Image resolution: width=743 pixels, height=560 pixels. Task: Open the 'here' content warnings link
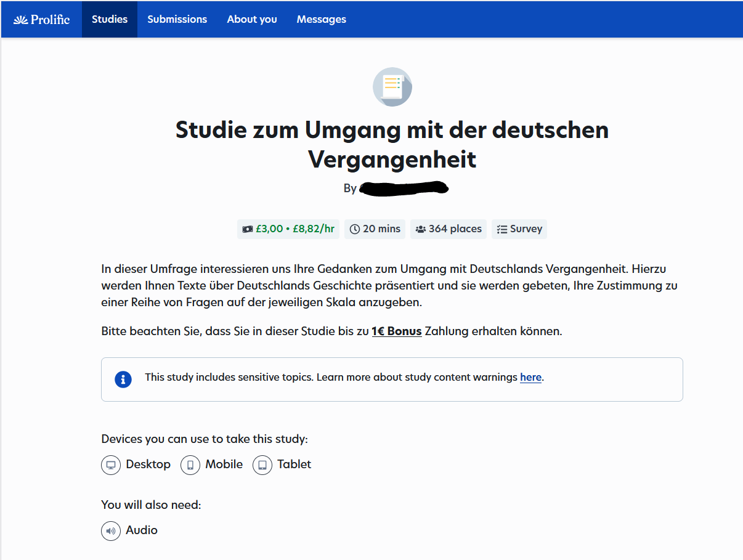click(x=530, y=377)
